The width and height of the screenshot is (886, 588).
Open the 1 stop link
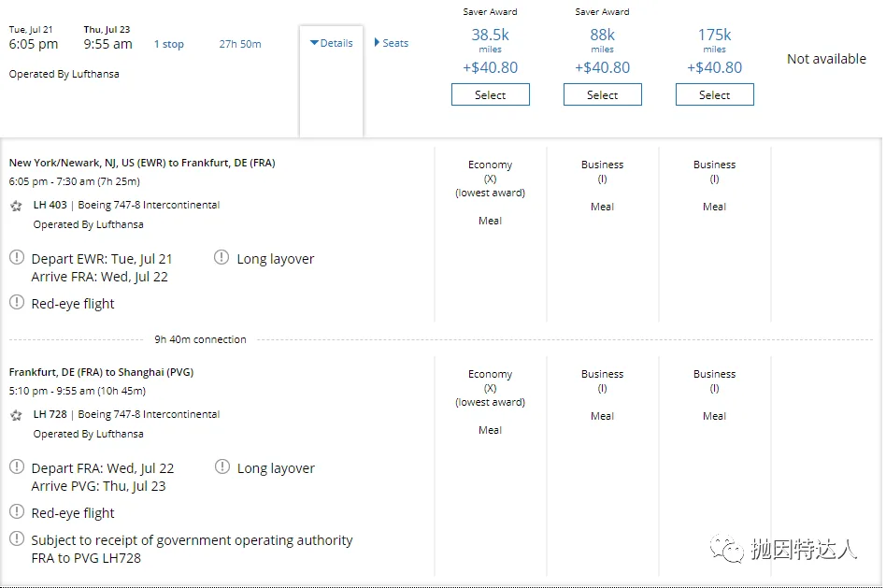169,44
